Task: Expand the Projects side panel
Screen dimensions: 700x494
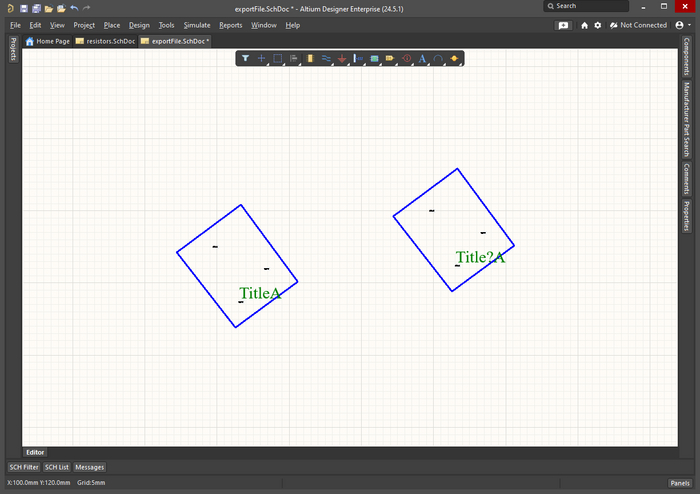Action: 13,49
